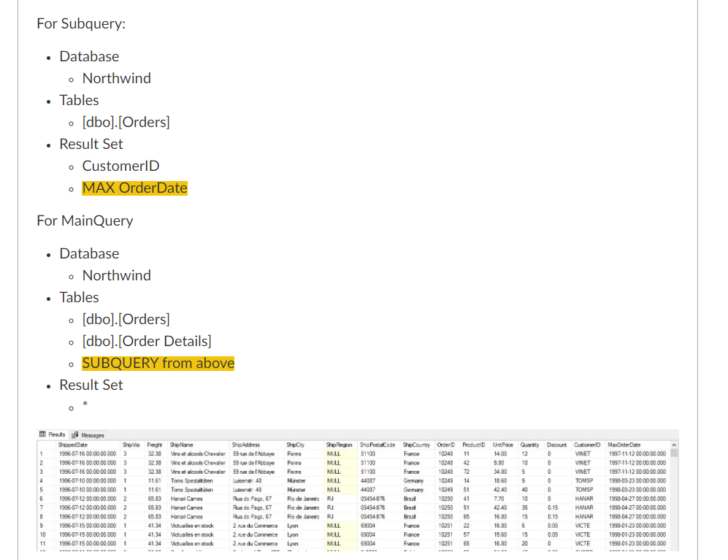Click the Messages speech-bubble icon
The image size is (728, 560).
click(x=77, y=434)
